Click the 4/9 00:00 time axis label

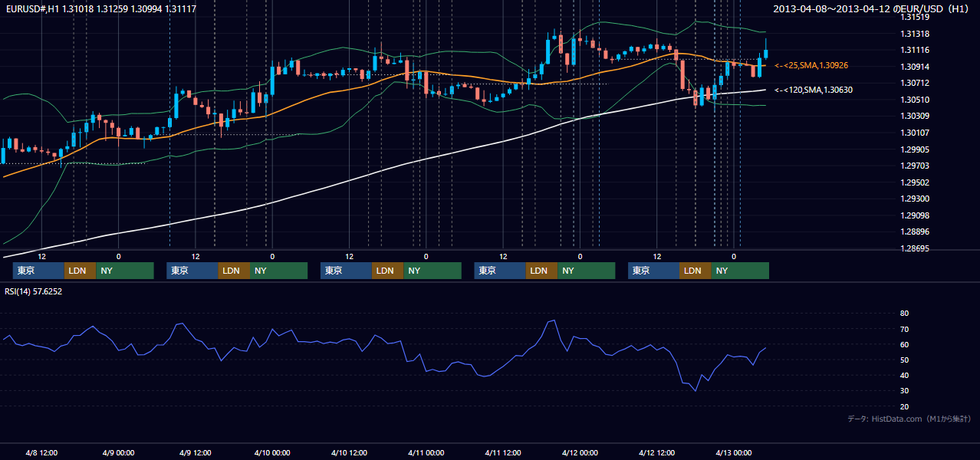pos(118,452)
